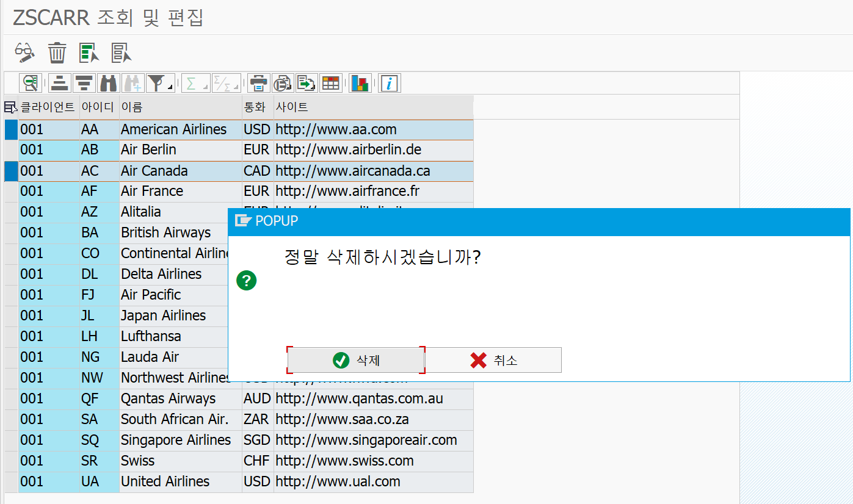This screenshot has height=504, width=853.
Task: Toggle row selector for Singapore Airlines
Action: click(11, 441)
